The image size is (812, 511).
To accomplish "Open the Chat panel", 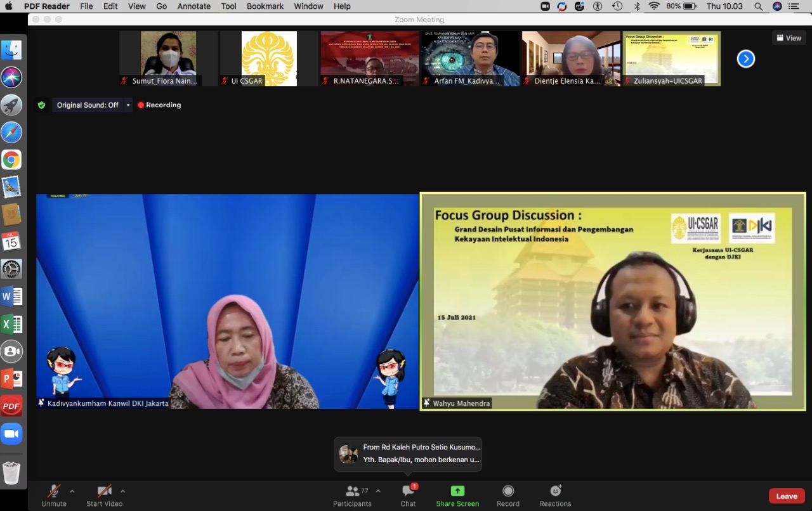I will 408,491.
